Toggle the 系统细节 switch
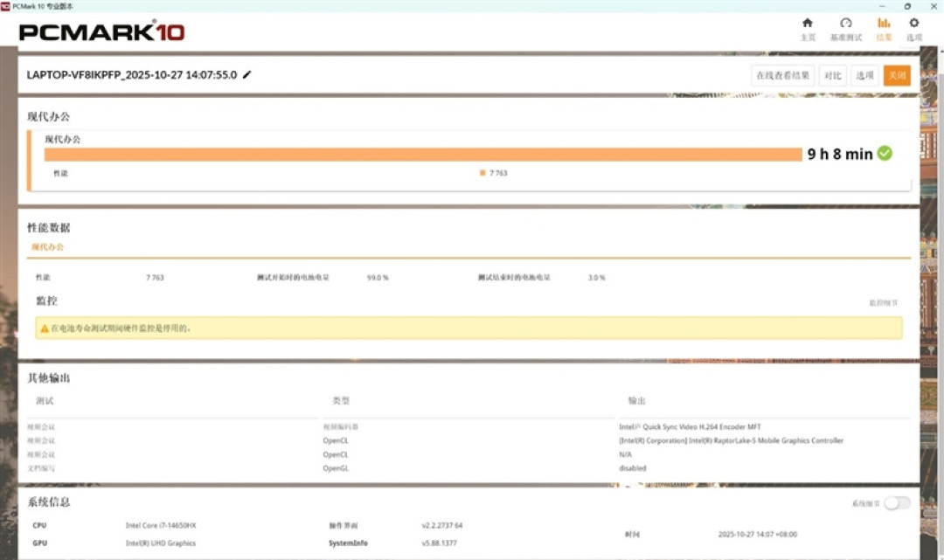Screen dimensions: 944x560 [897, 503]
